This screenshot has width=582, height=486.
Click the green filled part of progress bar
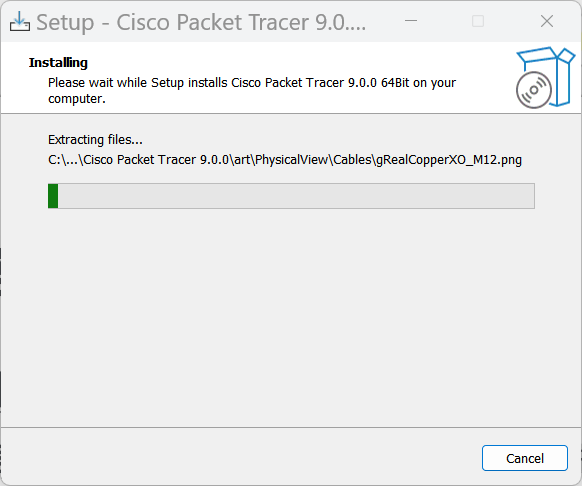coord(53,196)
